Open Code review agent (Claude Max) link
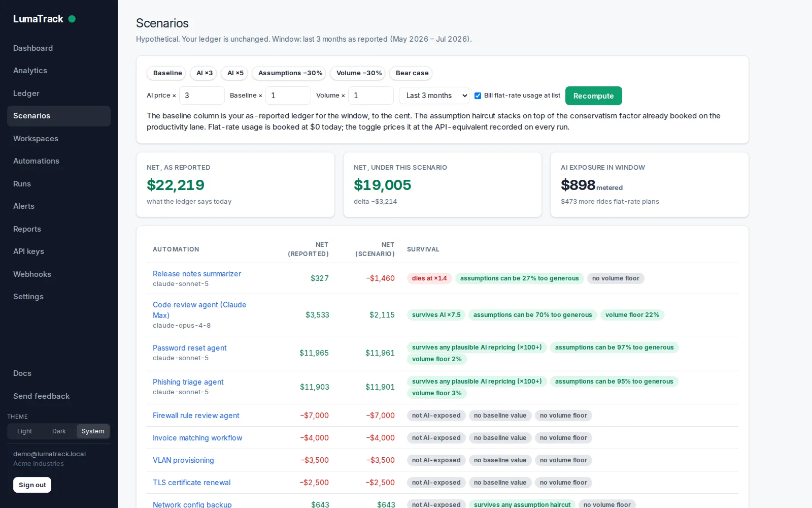The width and height of the screenshot is (812, 508). click(x=199, y=310)
